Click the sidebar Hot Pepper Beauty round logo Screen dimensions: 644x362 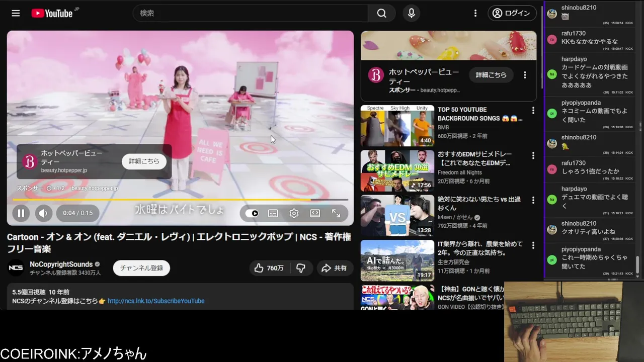[376, 75]
